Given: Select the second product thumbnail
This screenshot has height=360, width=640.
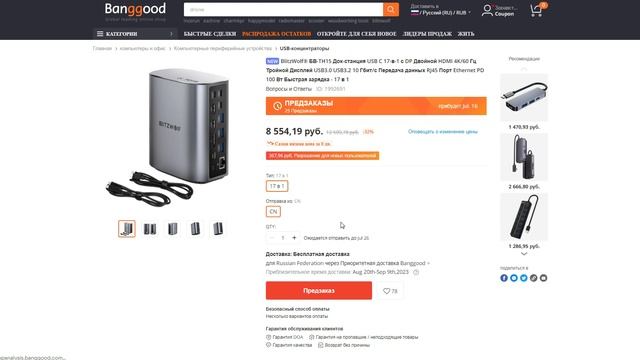Looking at the screenshot, I should pyautogui.click(x=150, y=229).
